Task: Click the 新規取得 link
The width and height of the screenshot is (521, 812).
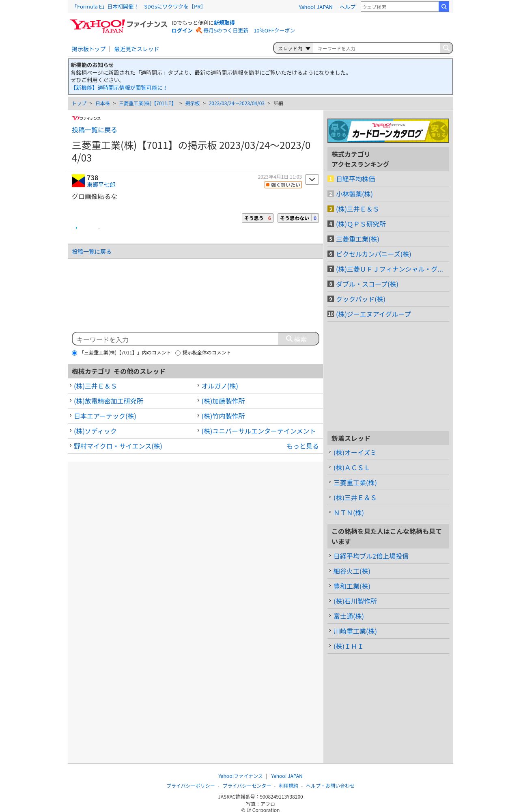Action: tap(224, 23)
